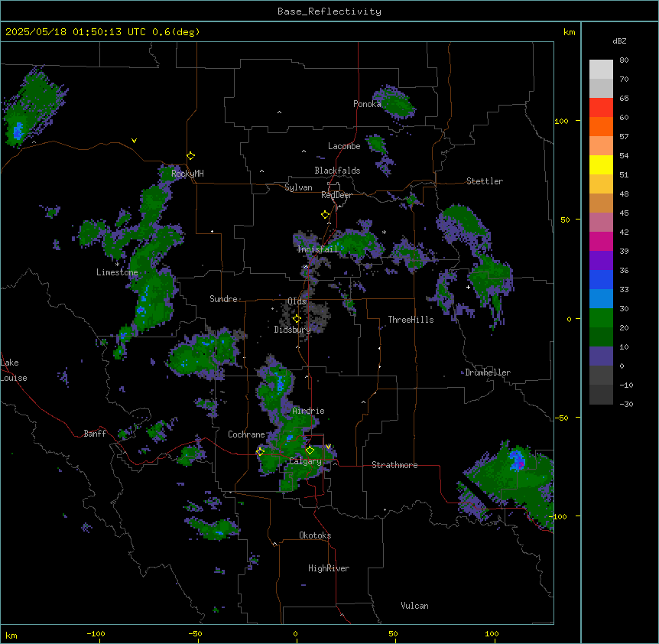
Task: Click the Limestone label
Action: tap(117, 272)
